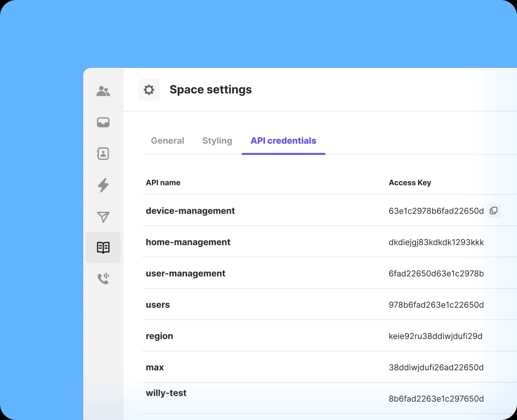Click the Space settings gear icon

click(x=149, y=90)
